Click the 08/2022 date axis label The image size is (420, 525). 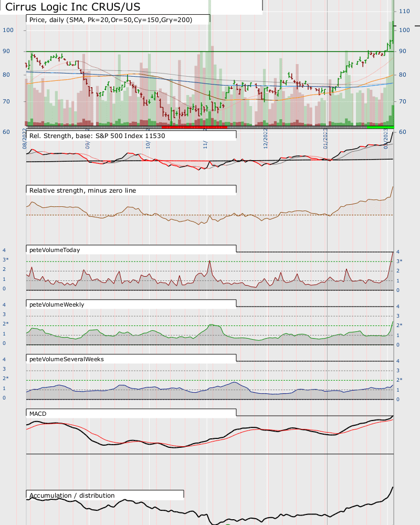pyautogui.click(x=24, y=138)
